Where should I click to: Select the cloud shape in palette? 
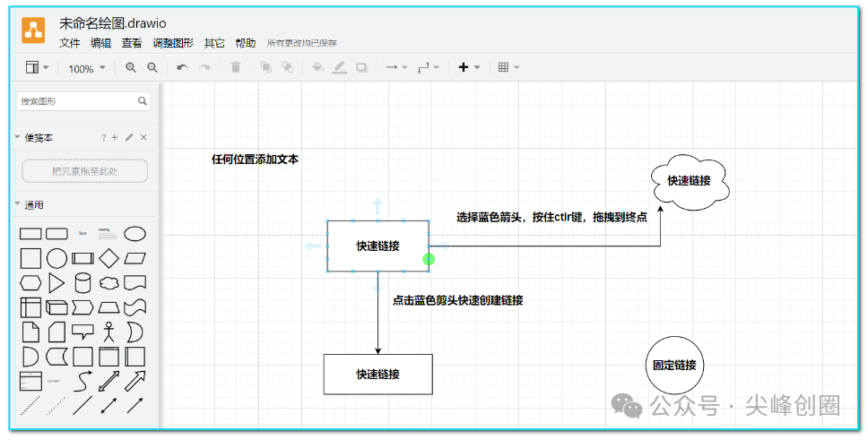[x=109, y=283]
